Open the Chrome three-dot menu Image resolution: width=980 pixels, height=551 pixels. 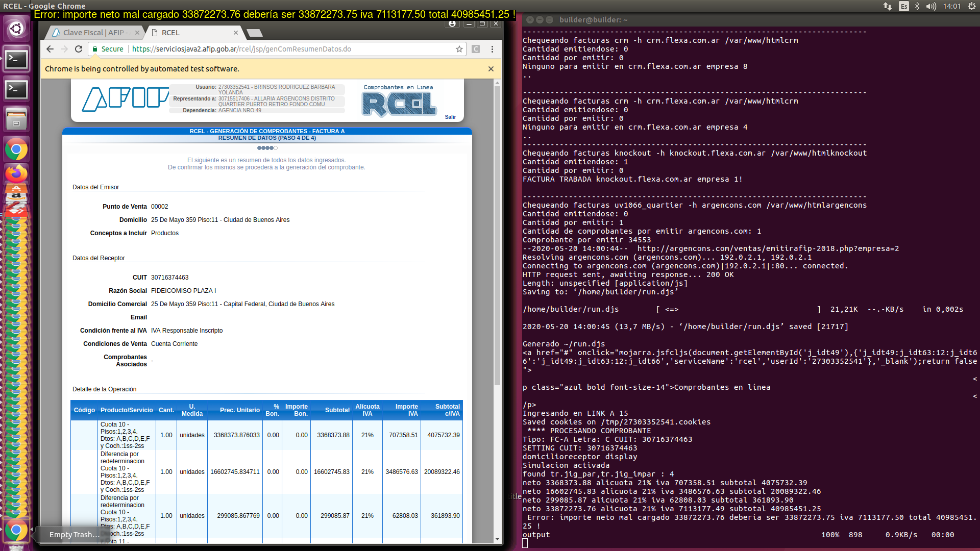click(492, 49)
